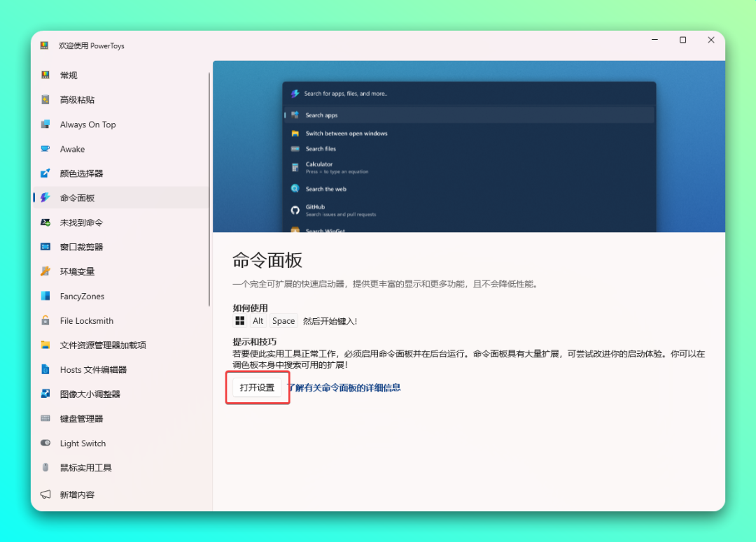Click the 颜色选择器 color picker icon
Image resolution: width=756 pixels, height=542 pixels.
[x=45, y=173]
